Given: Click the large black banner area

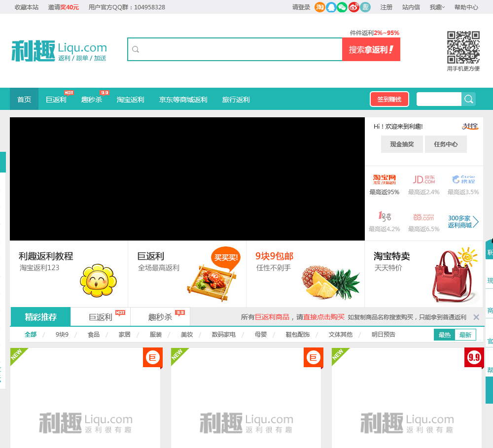Looking at the screenshot, I should [x=187, y=179].
